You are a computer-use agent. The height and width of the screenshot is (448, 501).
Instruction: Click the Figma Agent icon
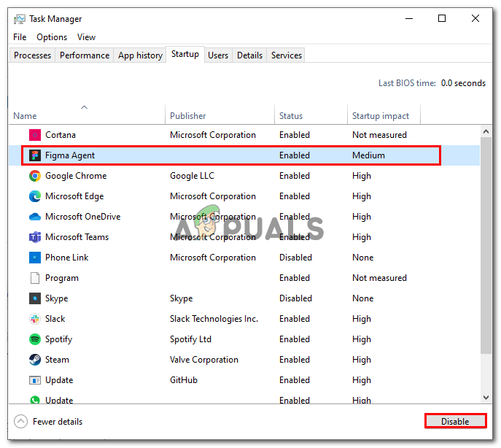click(35, 155)
